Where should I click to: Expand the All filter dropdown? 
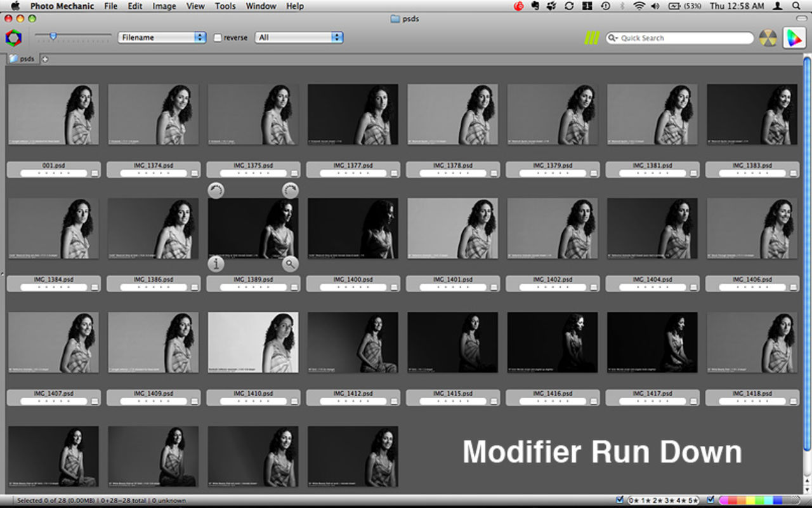[299, 37]
